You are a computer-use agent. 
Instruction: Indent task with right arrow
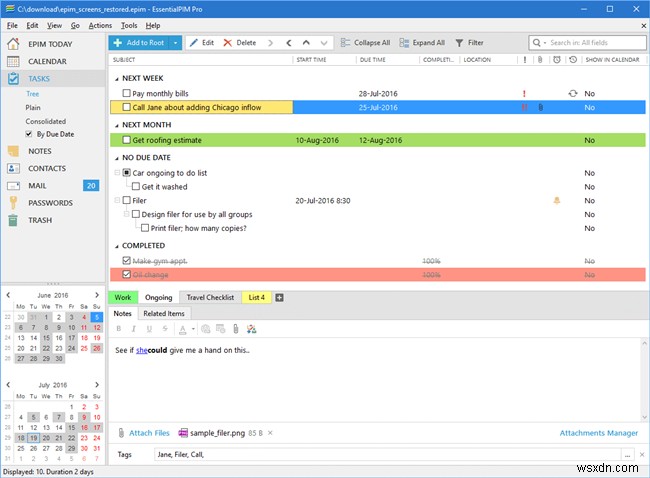(270, 43)
